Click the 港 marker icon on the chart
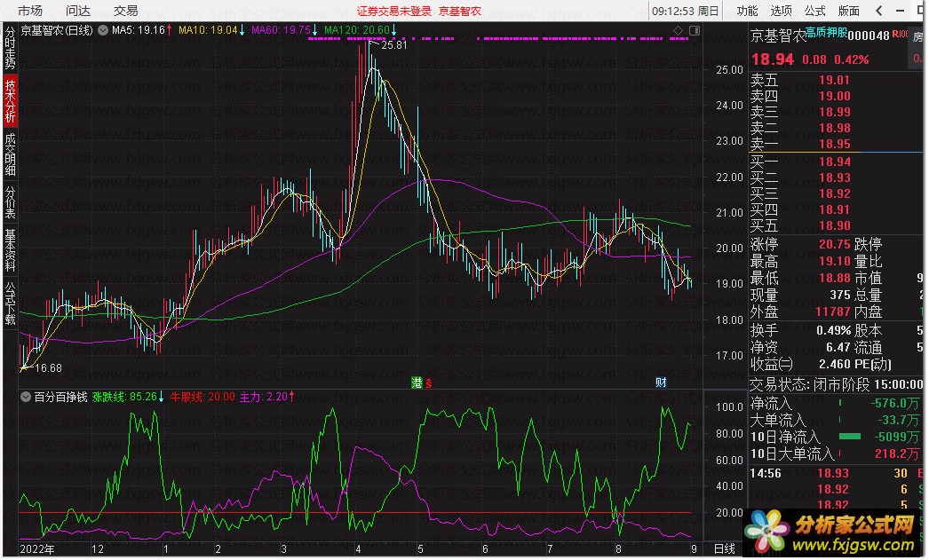The height and width of the screenshot is (560, 929). [417, 383]
